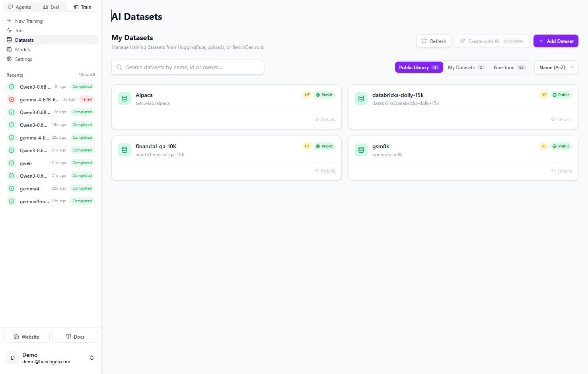Click the Public badge on the financial-qa-10K card
The height and width of the screenshot is (374, 588).
(x=324, y=146)
